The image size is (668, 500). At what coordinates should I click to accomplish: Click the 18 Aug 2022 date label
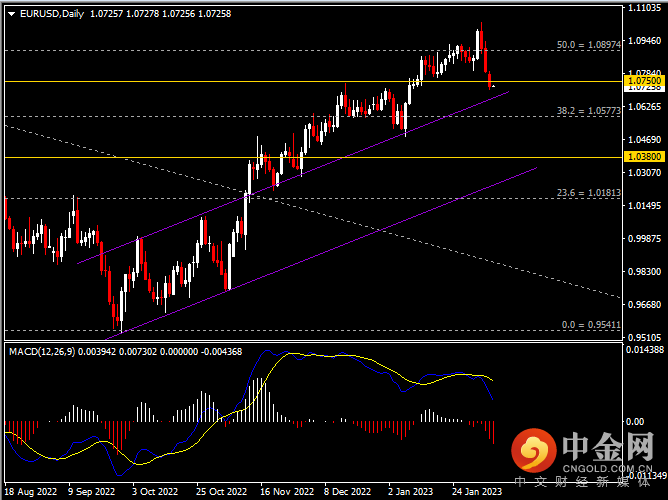30,492
